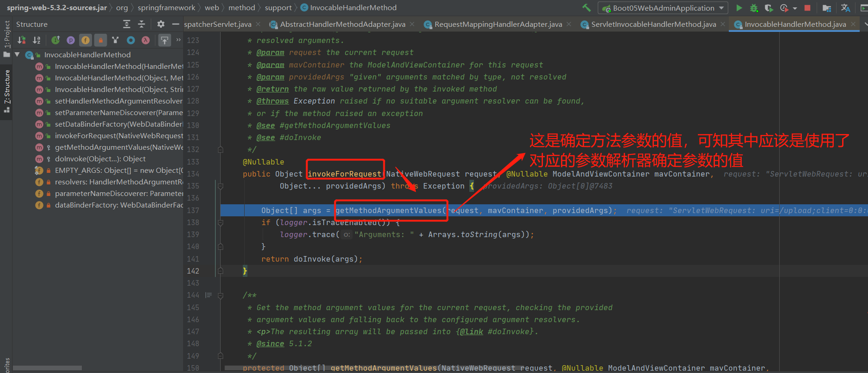The width and height of the screenshot is (868, 373).
Task: Open the profiler options dropdown arrow
Action: click(795, 8)
